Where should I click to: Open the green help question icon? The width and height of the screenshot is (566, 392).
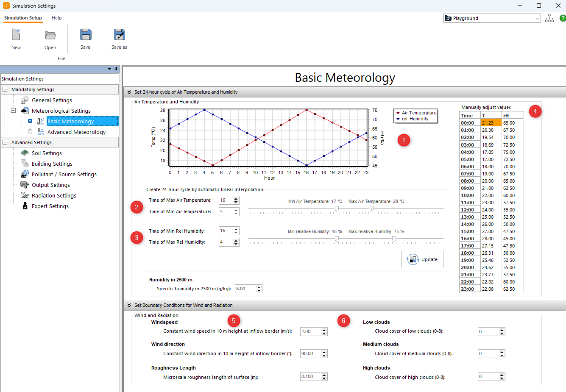tap(562, 18)
